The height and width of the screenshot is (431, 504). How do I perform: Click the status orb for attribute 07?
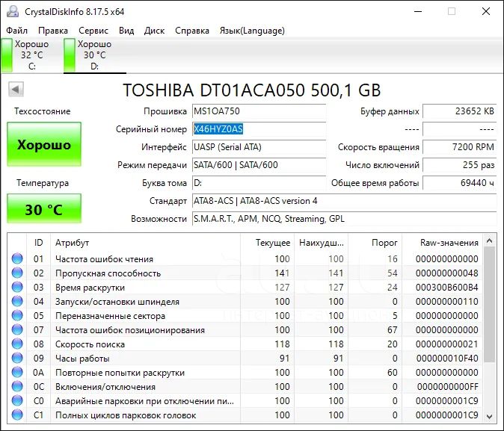17,329
